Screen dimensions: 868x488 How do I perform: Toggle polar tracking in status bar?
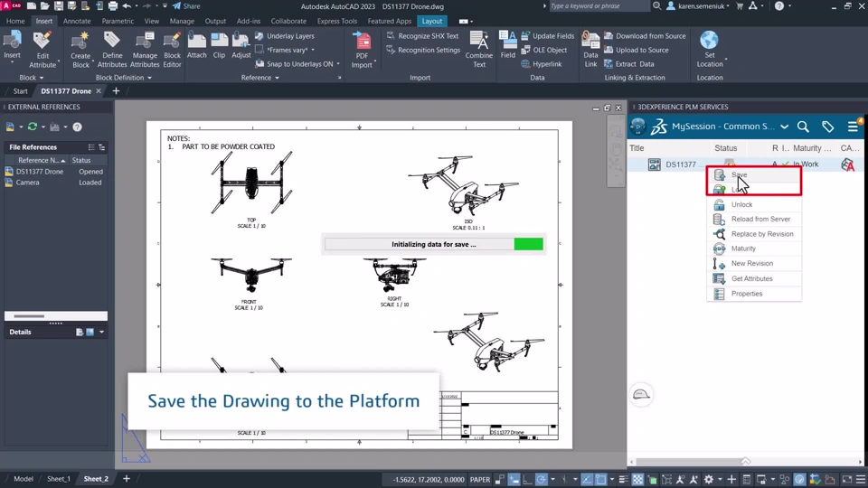click(541, 480)
